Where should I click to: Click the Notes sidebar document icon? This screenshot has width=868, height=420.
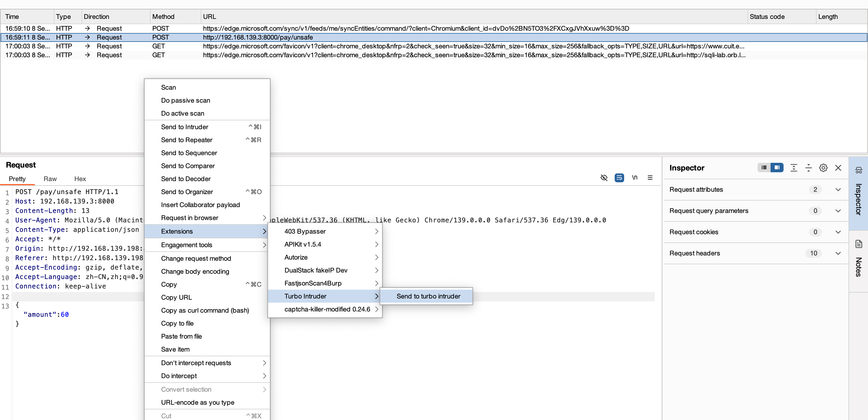pos(859,244)
